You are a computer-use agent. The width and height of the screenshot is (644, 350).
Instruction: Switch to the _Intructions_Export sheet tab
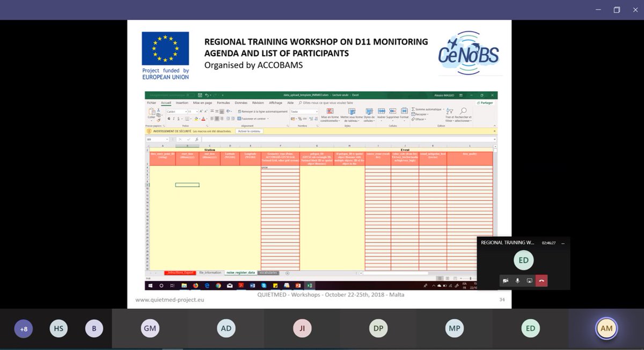tap(180, 273)
